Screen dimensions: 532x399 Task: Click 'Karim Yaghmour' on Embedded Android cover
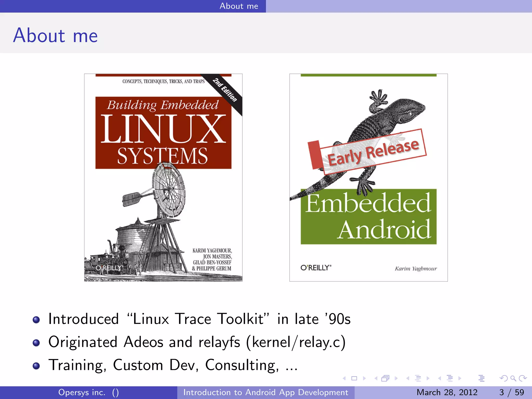tap(416, 269)
